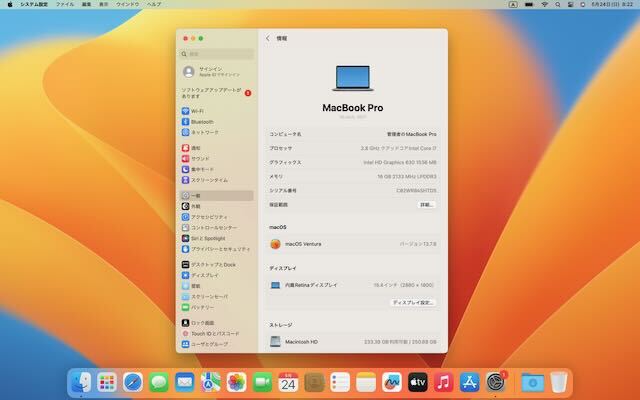Click the date and time in menu bar
Viewport: 640px width, 400px height.
pyautogui.click(x=612, y=4)
